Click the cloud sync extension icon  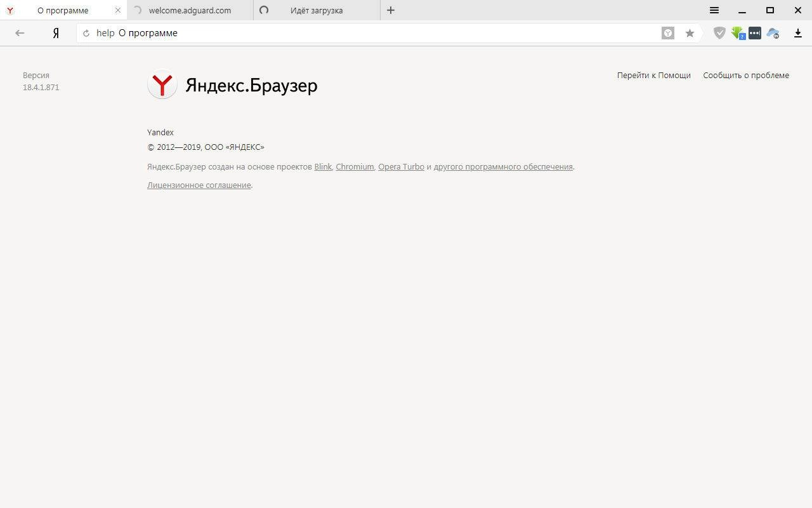click(x=773, y=33)
